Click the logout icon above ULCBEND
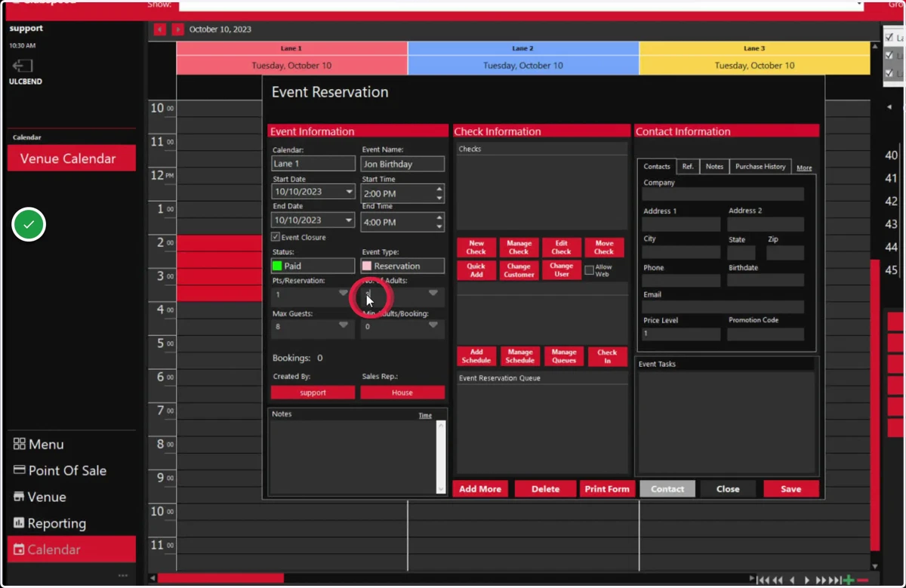The width and height of the screenshot is (906, 588). click(x=22, y=66)
